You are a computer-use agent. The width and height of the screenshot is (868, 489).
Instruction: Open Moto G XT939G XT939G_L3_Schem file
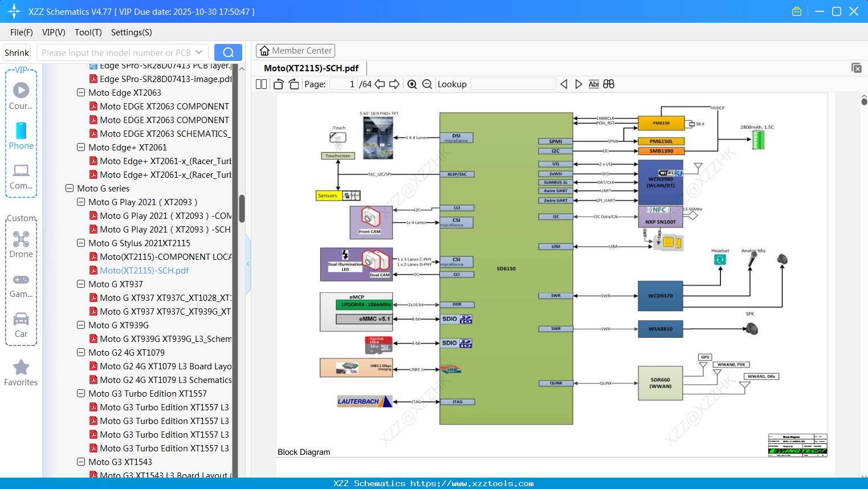click(165, 339)
